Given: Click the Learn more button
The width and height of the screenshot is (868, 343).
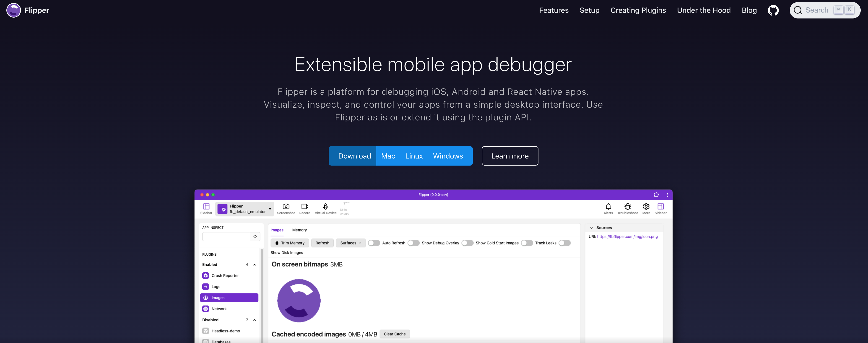Looking at the screenshot, I should pyautogui.click(x=509, y=156).
